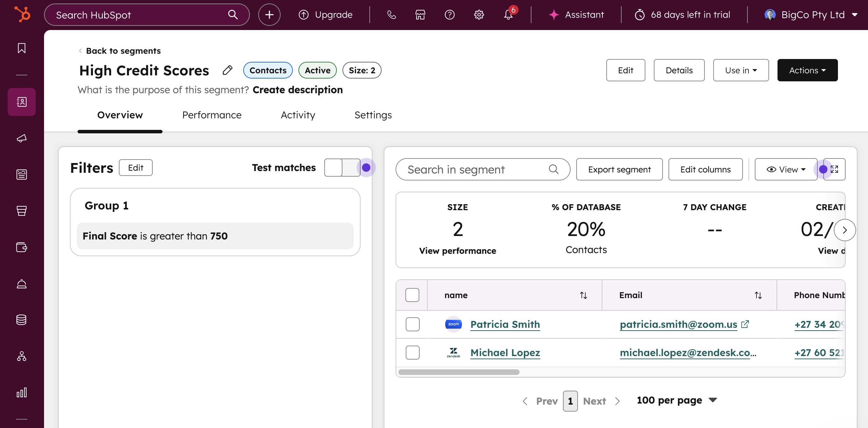Click the Automations workflow icon in sidebar
Viewport: 868px width, 428px height.
[x=21, y=356]
